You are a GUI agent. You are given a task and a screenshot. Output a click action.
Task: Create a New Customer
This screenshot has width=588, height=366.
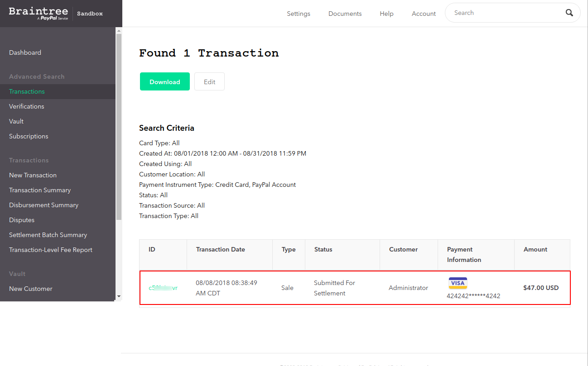pyautogui.click(x=31, y=289)
